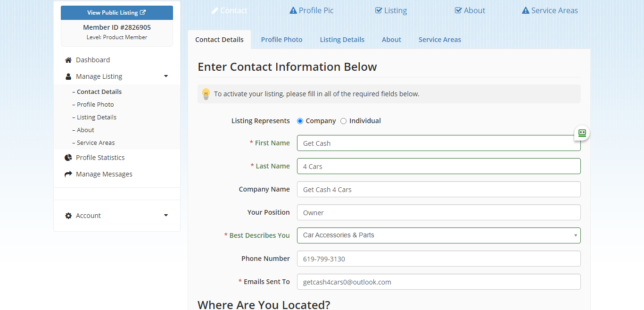Click the green password manager icon
This screenshot has height=310, width=644.
point(582,133)
